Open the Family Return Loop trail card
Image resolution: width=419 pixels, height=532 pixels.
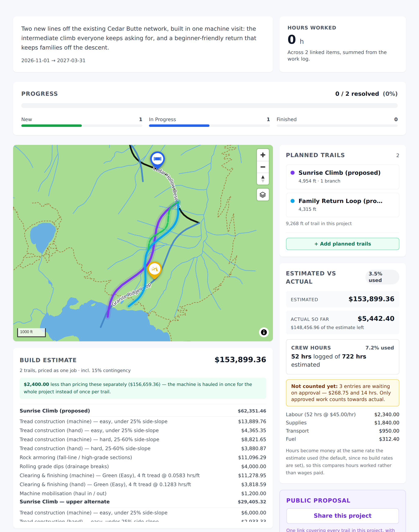click(x=342, y=205)
